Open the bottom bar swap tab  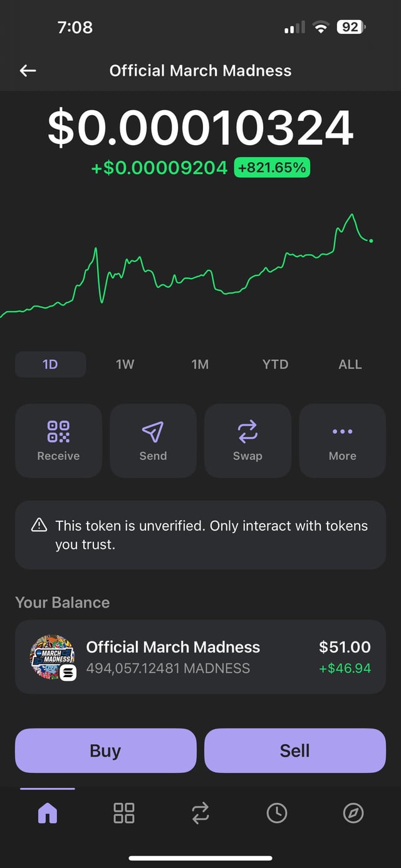pyautogui.click(x=200, y=813)
